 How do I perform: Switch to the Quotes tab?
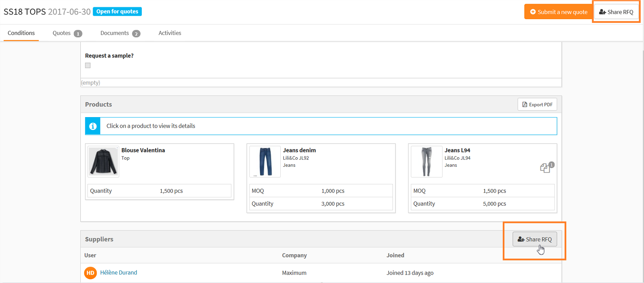[x=62, y=33]
